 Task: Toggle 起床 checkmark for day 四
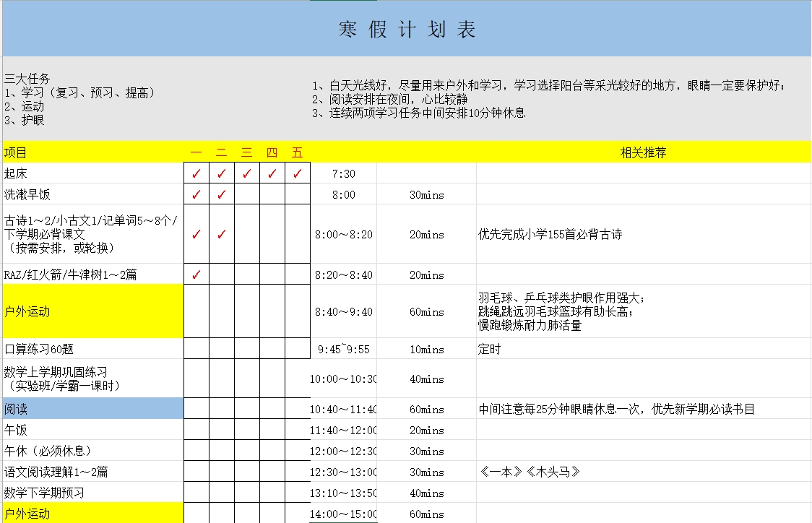tap(272, 173)
